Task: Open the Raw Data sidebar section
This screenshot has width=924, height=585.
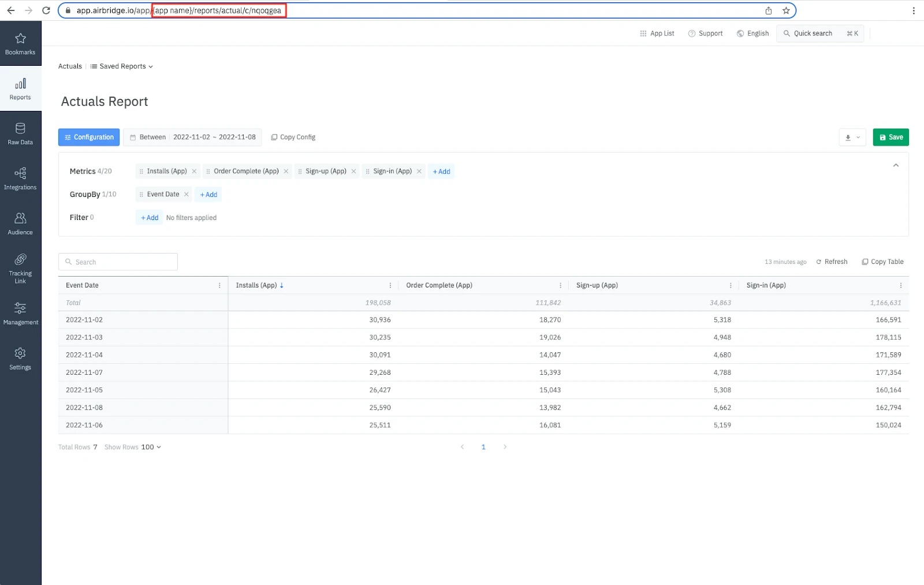Action: [20, 133]
